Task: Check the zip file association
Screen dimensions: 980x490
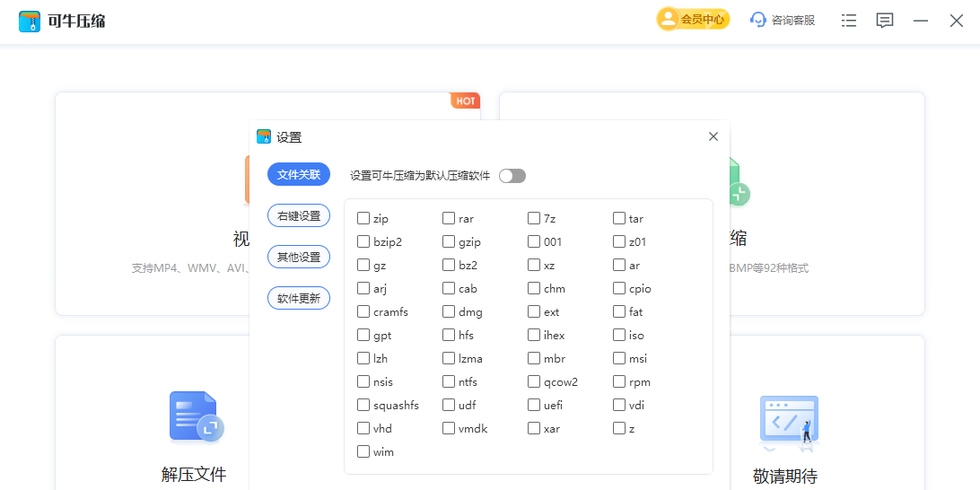Action: [x=363, y=218]
